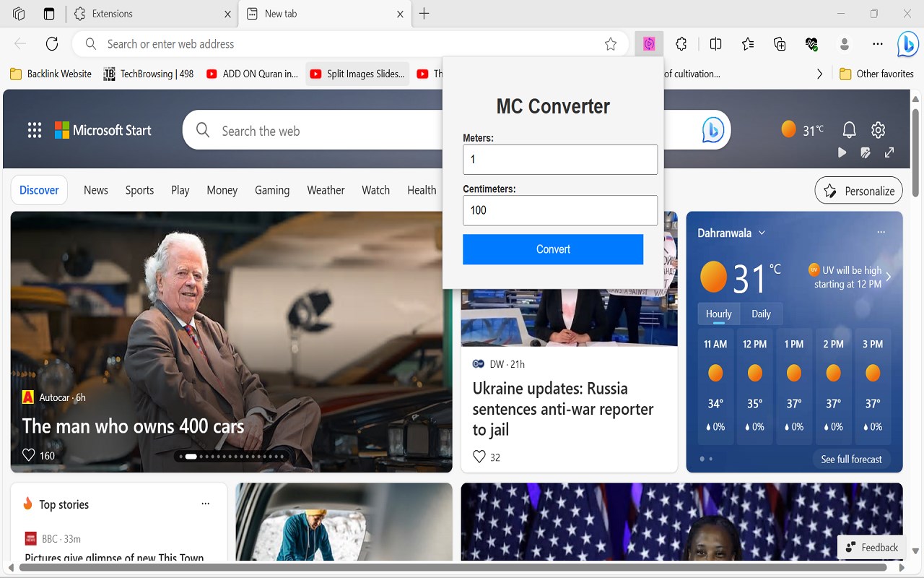Viewport: 924px width, 578px height.
Task: Open Microsoft Start app launcher grid
Action: pos(35,130)
